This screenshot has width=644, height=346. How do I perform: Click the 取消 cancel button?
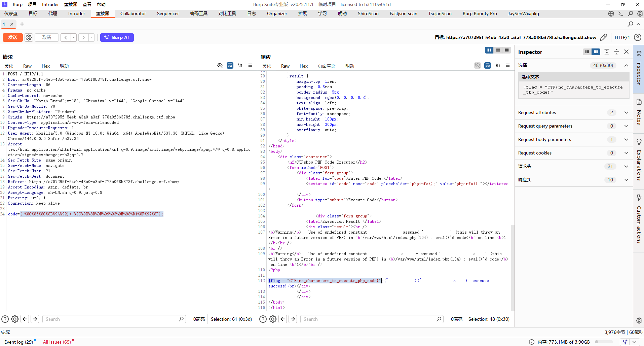(47, 37)
